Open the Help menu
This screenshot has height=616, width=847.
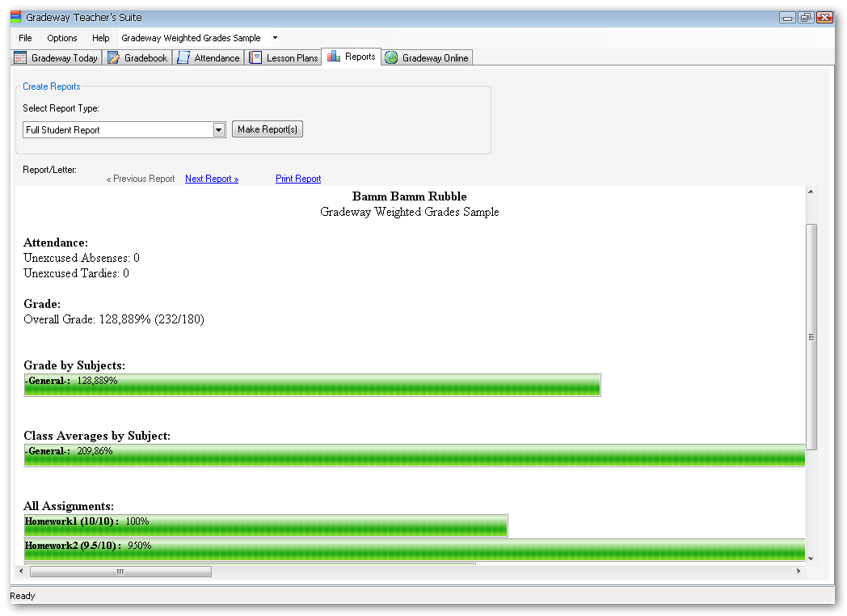101,38
